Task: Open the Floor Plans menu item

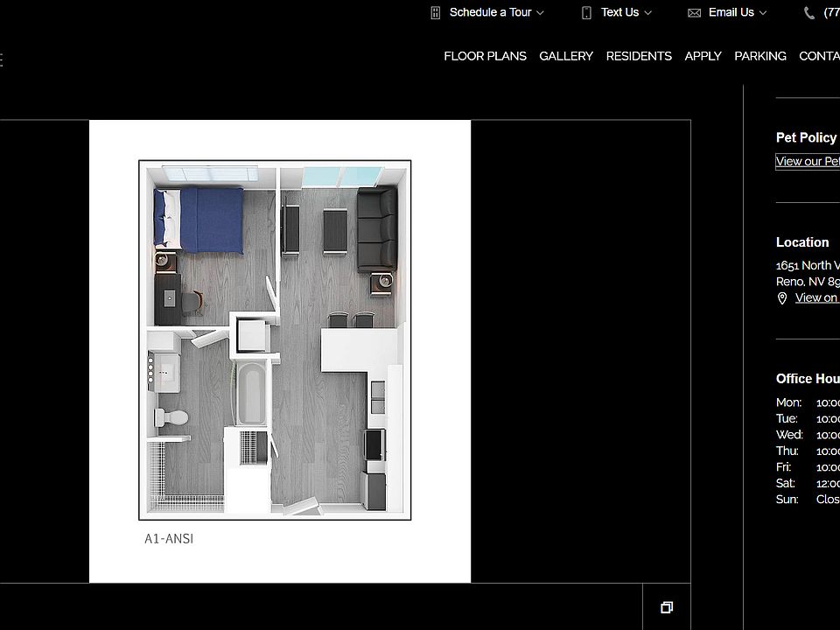Action: pos(485,56)
